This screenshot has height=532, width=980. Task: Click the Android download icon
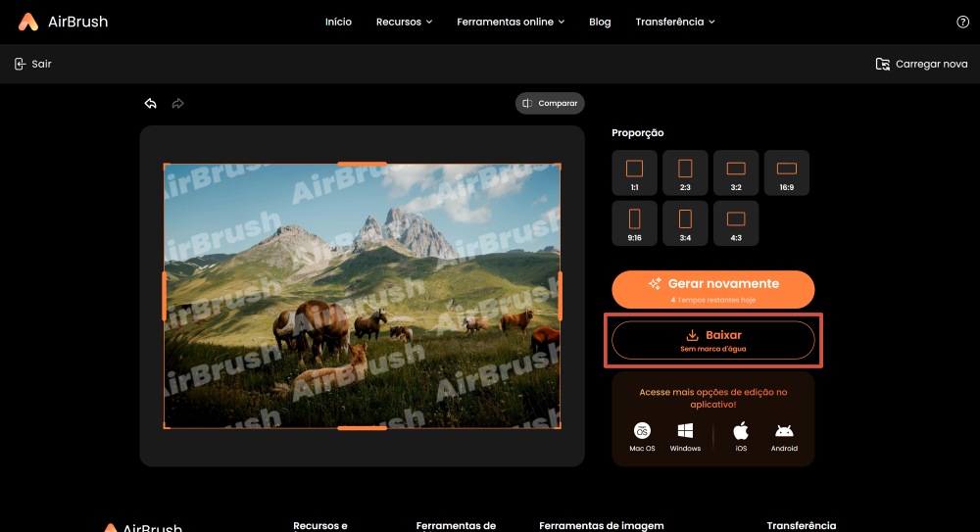coord(784,431)
